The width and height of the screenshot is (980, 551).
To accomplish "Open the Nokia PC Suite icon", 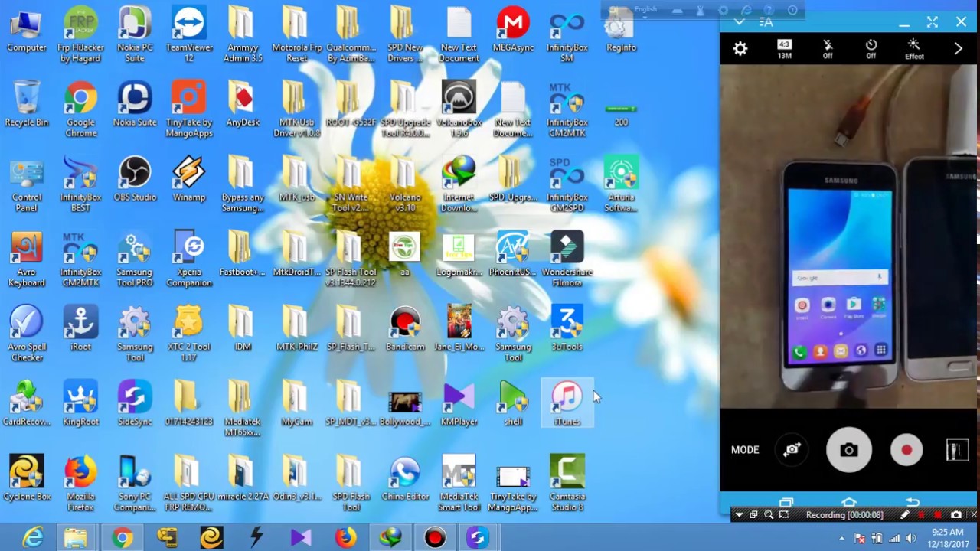I will point(135,34).
